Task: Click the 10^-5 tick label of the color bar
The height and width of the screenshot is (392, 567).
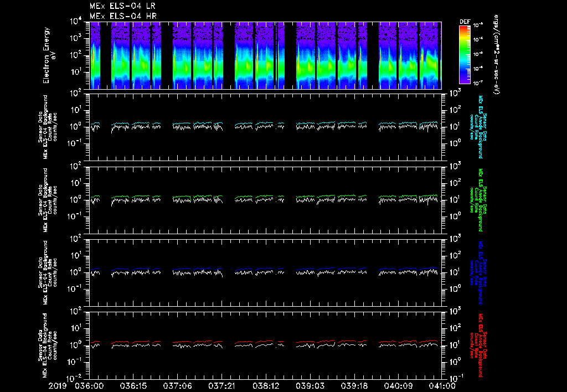Action: point(478,54)
